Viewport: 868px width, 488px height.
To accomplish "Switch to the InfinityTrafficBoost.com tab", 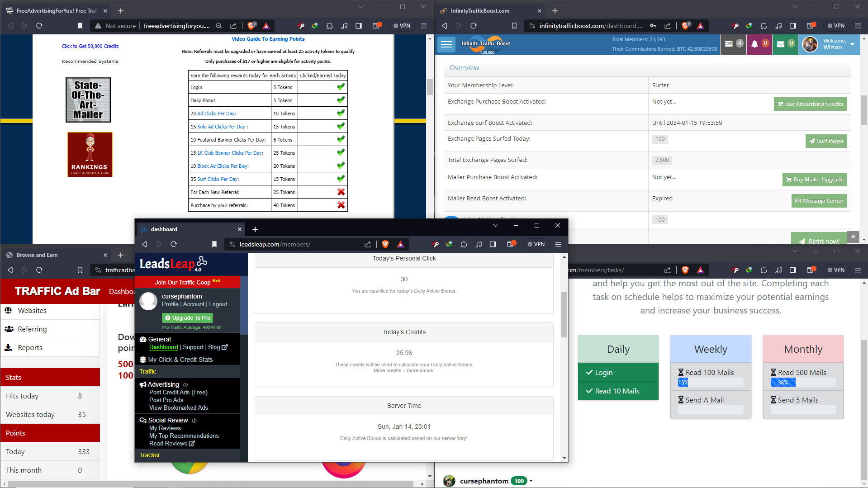I will click(491, 11).
